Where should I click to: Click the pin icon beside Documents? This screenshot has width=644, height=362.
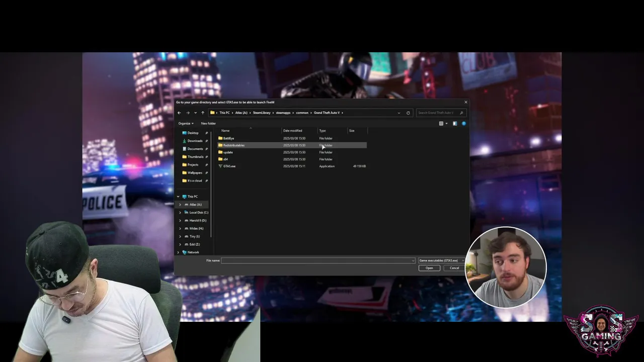coord(207,149)
